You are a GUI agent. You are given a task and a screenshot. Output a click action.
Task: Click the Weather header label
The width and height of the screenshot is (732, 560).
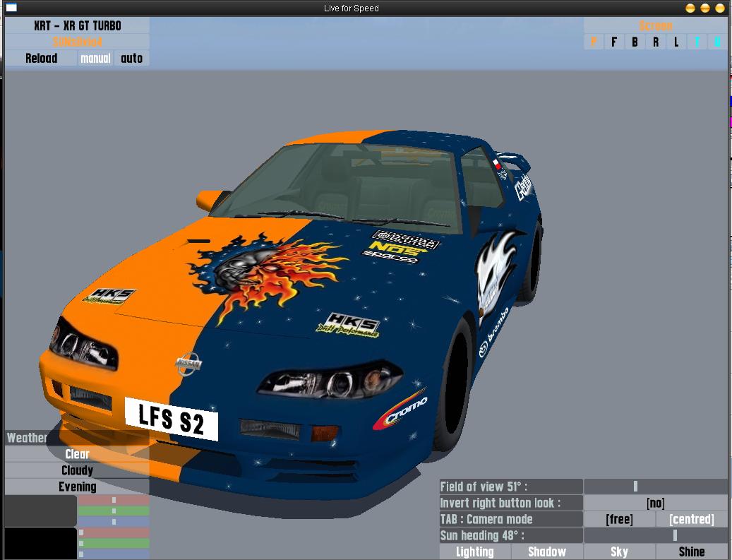[27, 438]
